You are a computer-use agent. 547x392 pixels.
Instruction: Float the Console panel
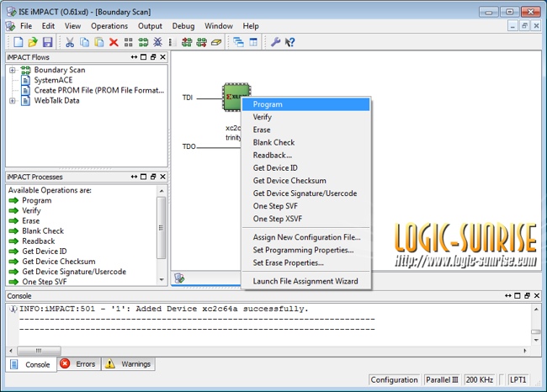pos(527,296)
